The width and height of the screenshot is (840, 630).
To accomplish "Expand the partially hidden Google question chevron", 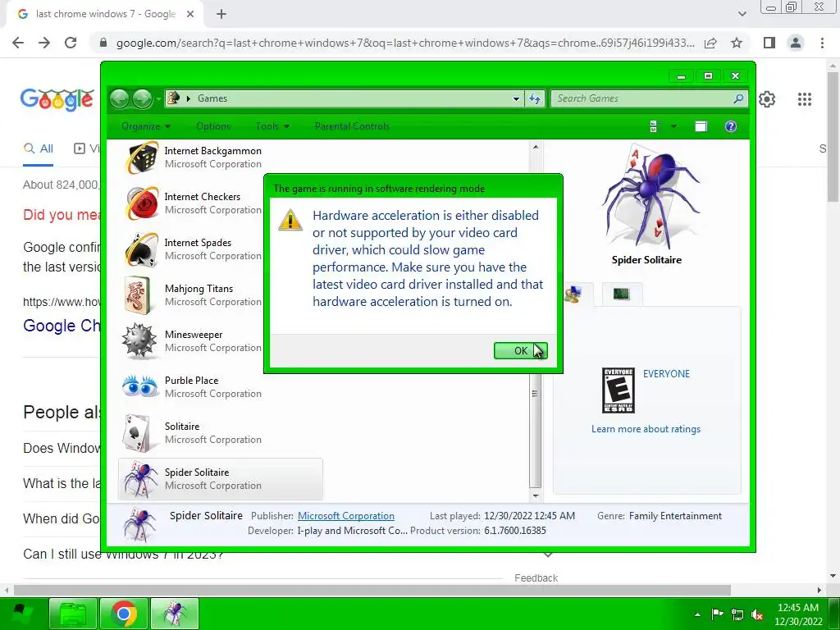I will (x=547, y=555).
